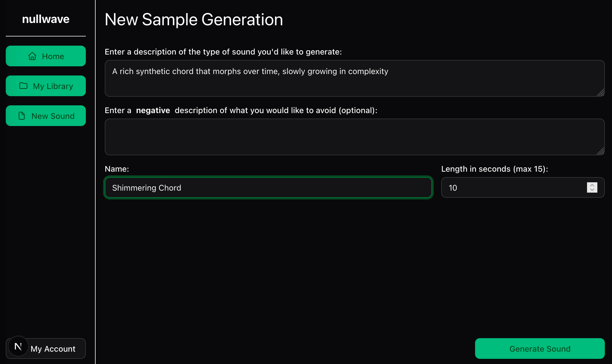The image size is (612, 364).
Task: Click the N avatar circle near My Account
Action: pyautogui.click(x=18, y=346)
